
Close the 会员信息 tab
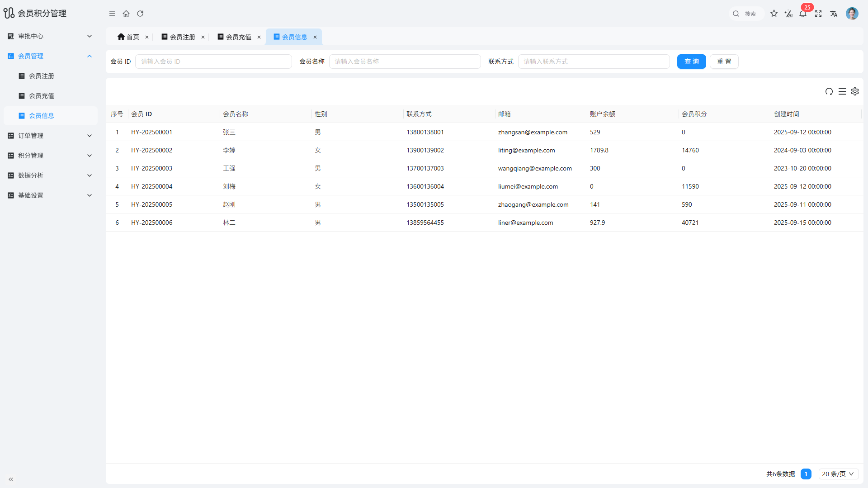pos(315,37)
